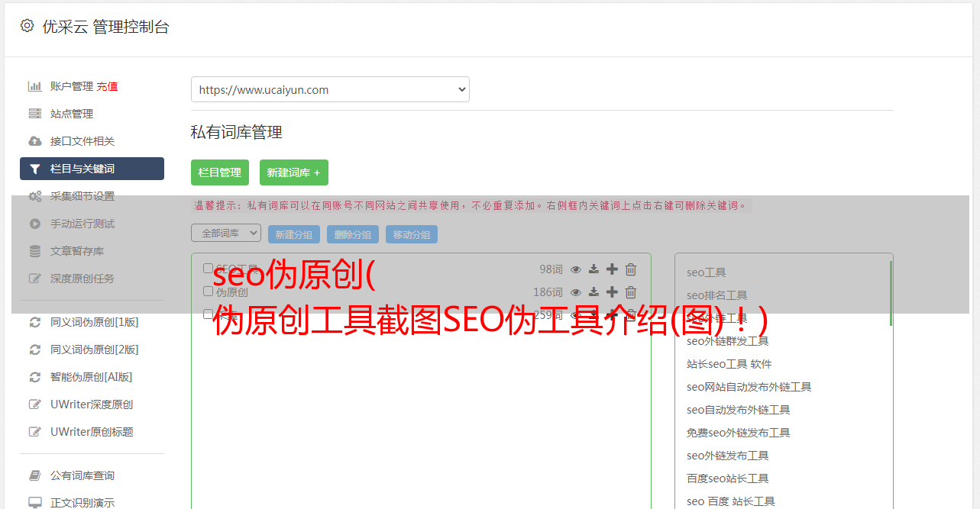The image size is (980, 509).
Task: Tick the checkbox in the 98词 row
Action: coord(208,269)
